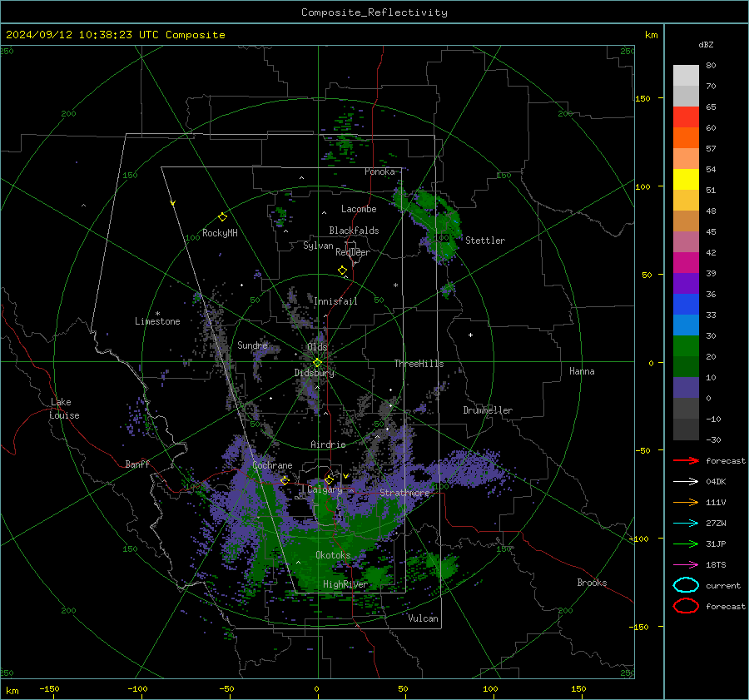This screenshot has height=700, width=749.
Task: Click the Sylvan label
Action: click(318, 246)
